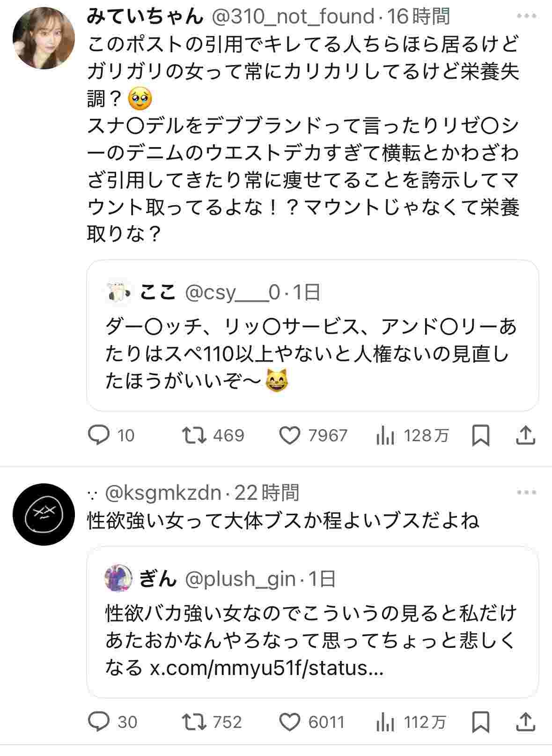Open more options for みていちゃん's post
Viewport: 552px width, 756px height.
pyautogui.click(x=526, y=17)
